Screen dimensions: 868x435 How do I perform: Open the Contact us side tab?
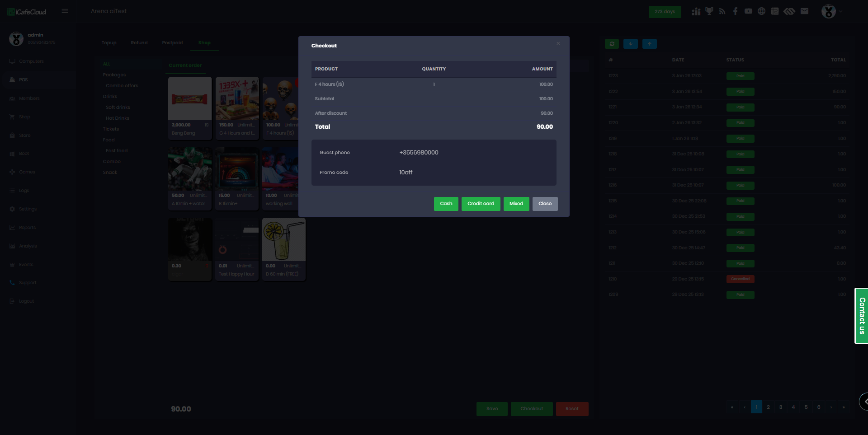click(x=862, y=316)
